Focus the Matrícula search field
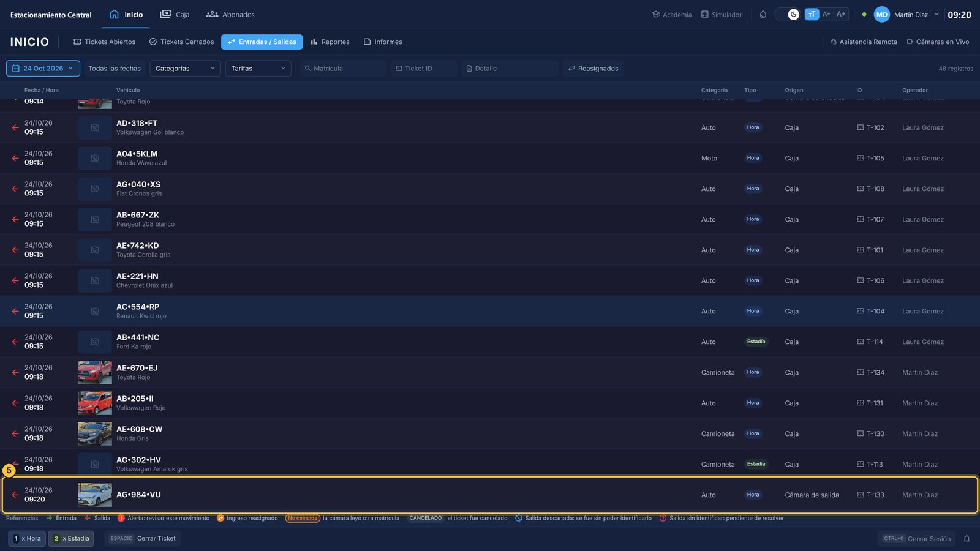Viewport: 980px width, 551px height. tap(344, 69)
